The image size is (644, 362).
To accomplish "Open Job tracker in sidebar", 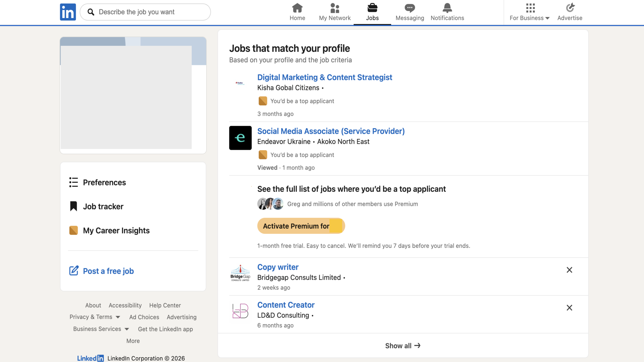I will coord(103,206).
